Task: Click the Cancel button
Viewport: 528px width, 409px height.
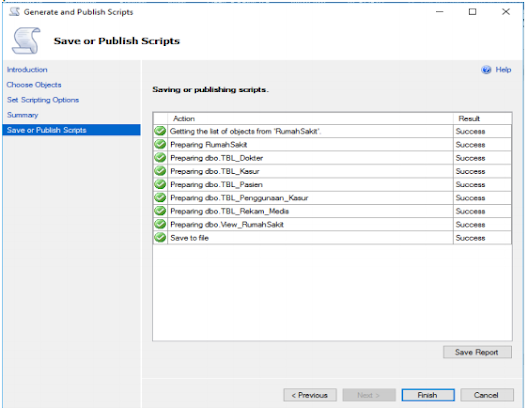Action: tap(487, 395)
